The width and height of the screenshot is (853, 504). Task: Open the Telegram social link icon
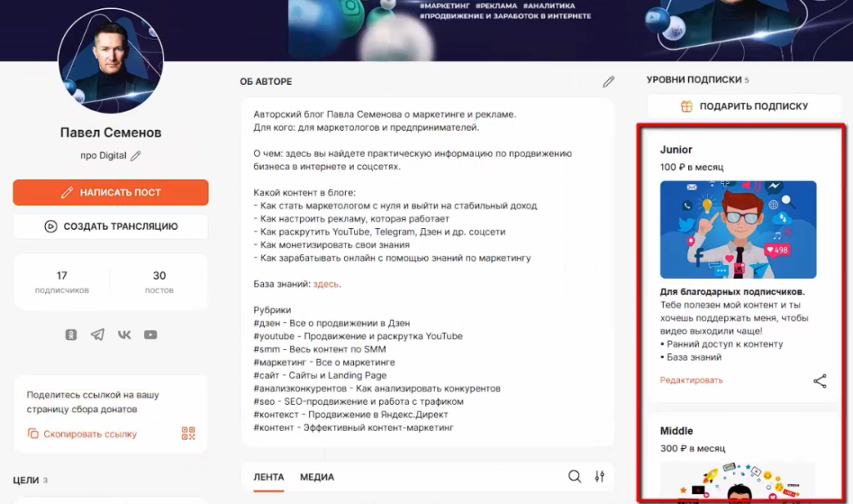coord(98,335)
